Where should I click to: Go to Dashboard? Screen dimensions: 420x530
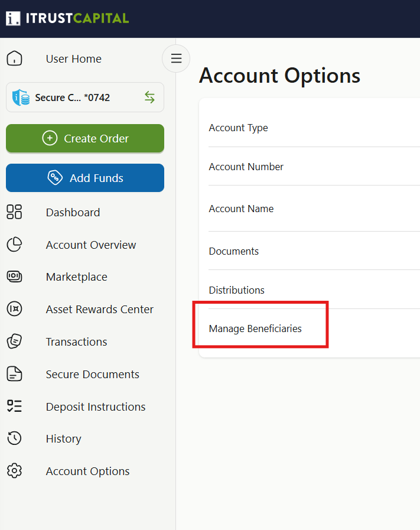tap(73, 212)
